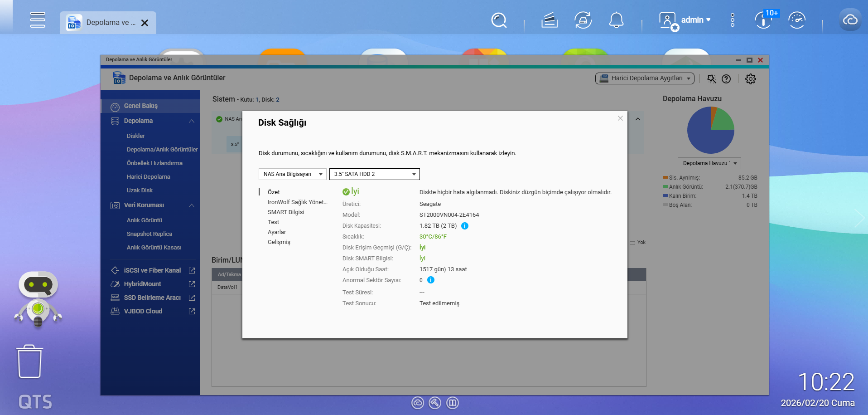
Task: Select the Test tab in Disk Sağlığı
Action: coord(273,222)
